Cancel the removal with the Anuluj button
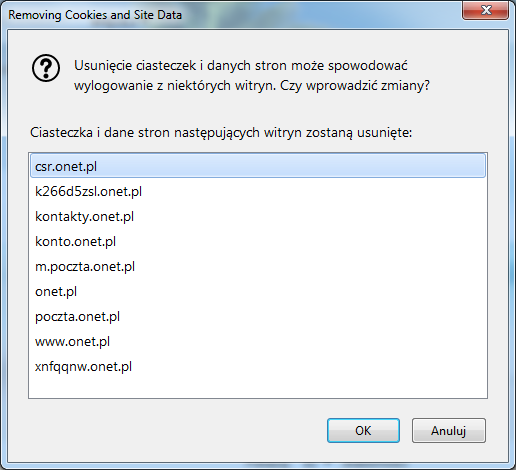 (449, 430)
